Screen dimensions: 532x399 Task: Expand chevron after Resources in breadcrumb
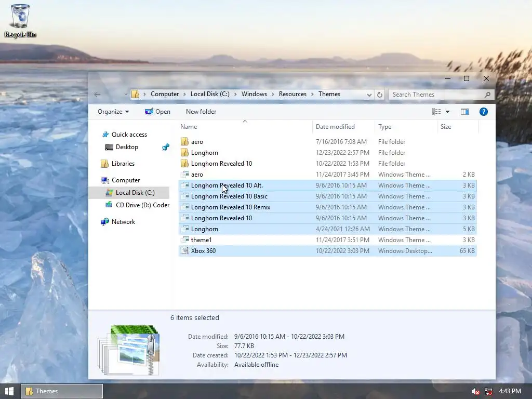312,95
